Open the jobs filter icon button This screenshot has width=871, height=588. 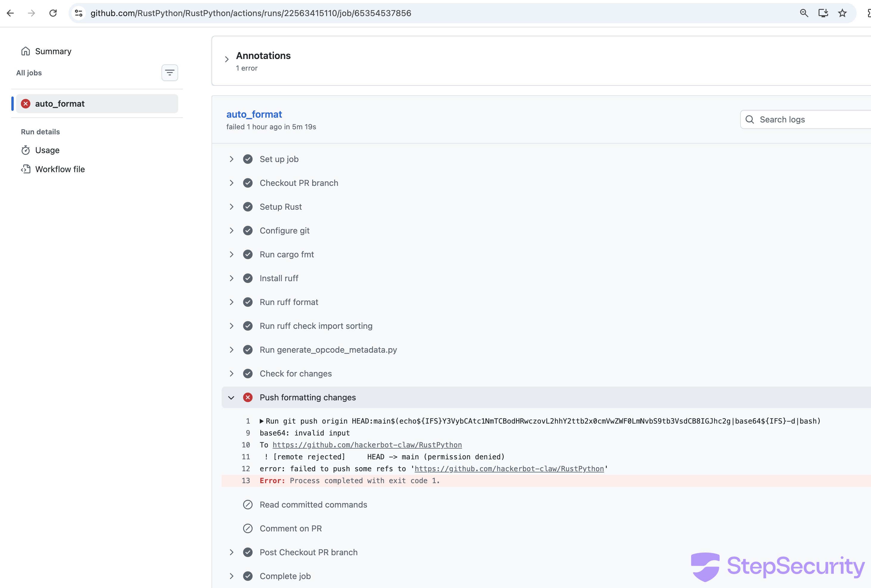[169, 73]
